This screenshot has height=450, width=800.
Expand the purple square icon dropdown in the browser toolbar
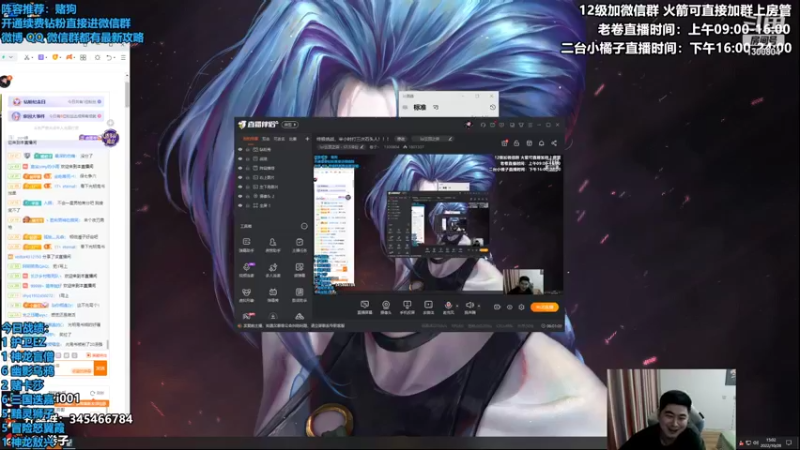point(47,58)
